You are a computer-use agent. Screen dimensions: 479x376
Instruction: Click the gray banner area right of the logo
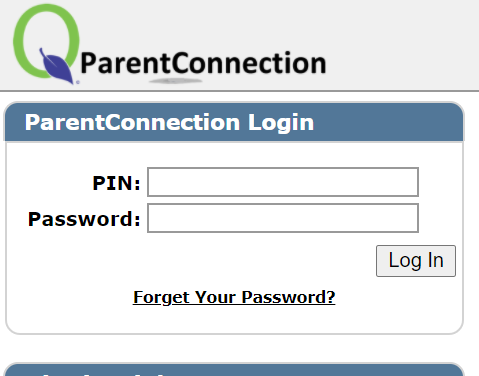click(402, 45)
